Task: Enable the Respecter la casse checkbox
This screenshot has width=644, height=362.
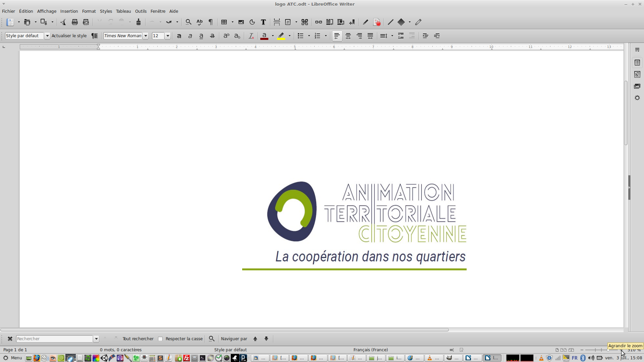Action: click(x=160, y=339)
